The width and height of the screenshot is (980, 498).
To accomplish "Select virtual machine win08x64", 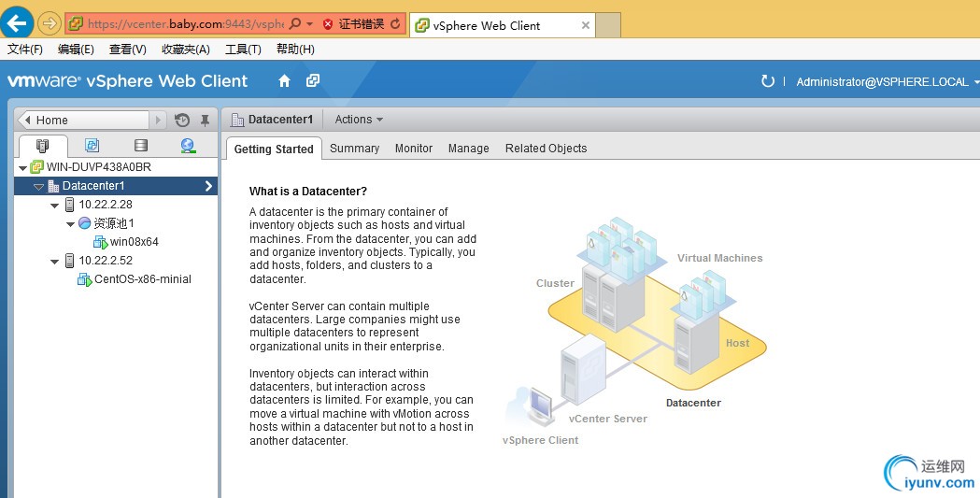I will 135,242.
